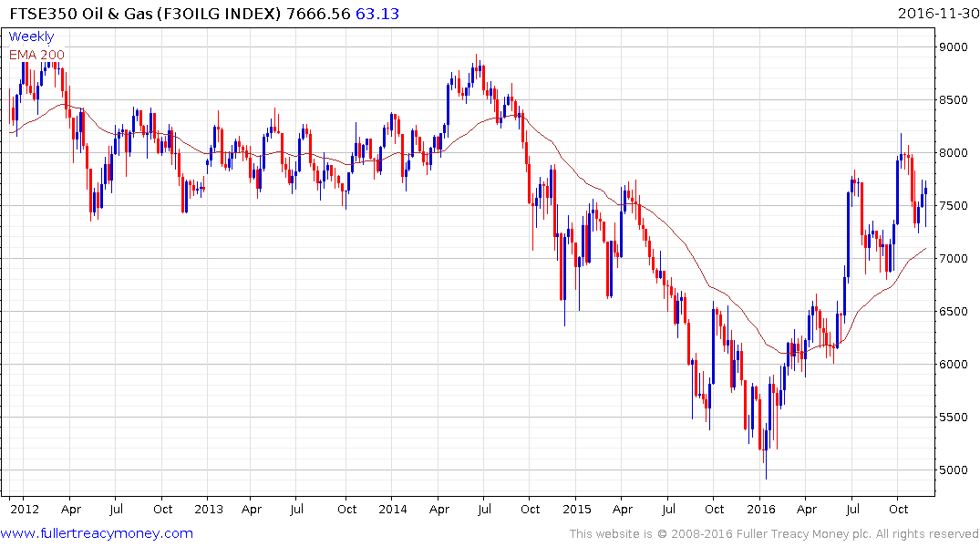The width and height of the screenshot is (980, 547).
Task: Click the 5000 price axis label
Action: point(954,470)
